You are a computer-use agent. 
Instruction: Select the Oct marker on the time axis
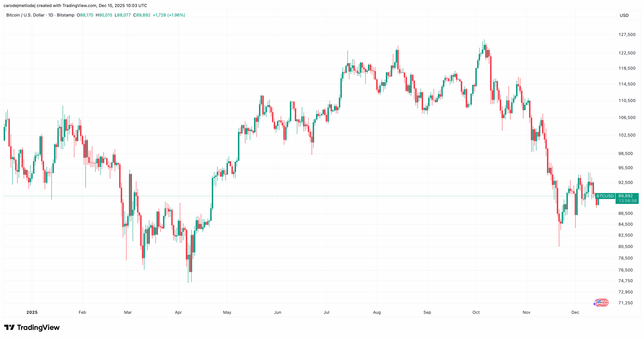point(476,312)
